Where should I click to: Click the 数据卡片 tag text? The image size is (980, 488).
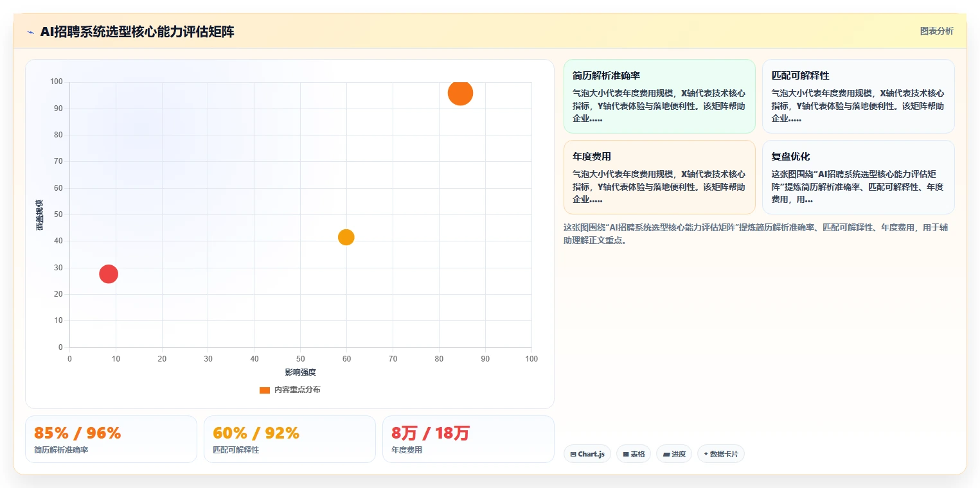[724, 454]
